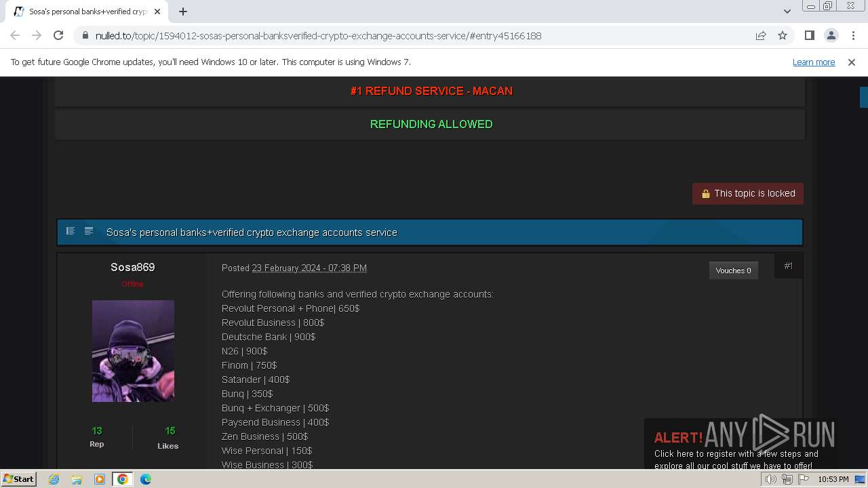
Task: Go back to the previous page
Action: pyautogui.click(x=15, y=36)
